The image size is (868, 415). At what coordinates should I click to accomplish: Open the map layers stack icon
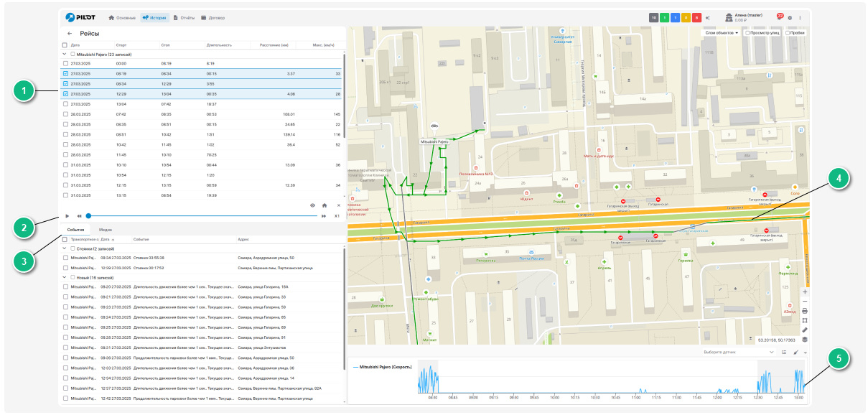pos(805,340)
